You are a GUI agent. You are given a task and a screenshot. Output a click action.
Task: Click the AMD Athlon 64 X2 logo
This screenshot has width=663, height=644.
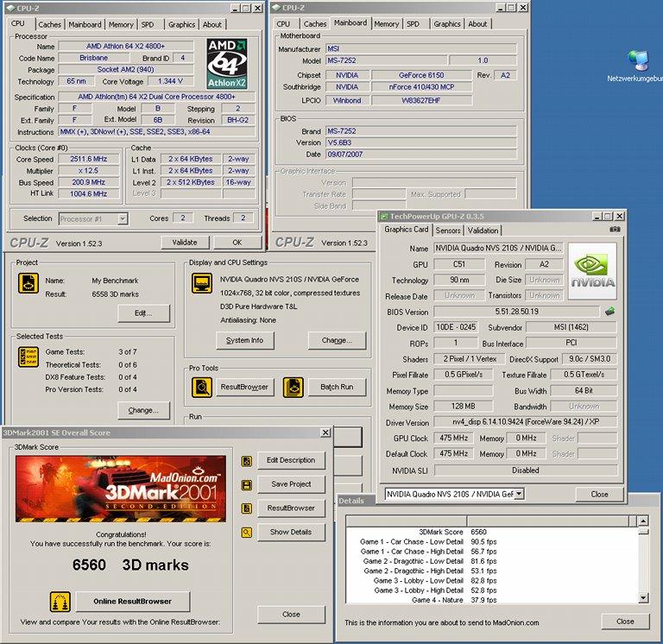(227, 63)
